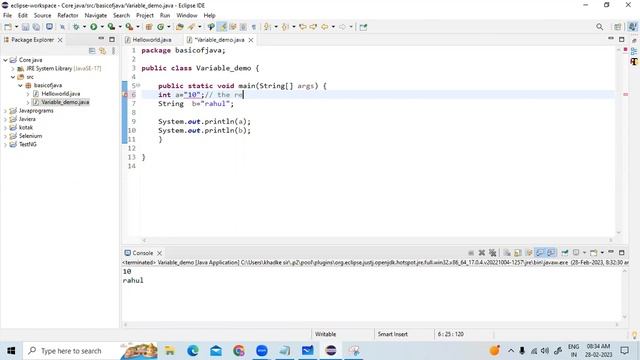The image size is (640, 360).
Task: Open the Source menu
Action: click(x=42, y=16)
